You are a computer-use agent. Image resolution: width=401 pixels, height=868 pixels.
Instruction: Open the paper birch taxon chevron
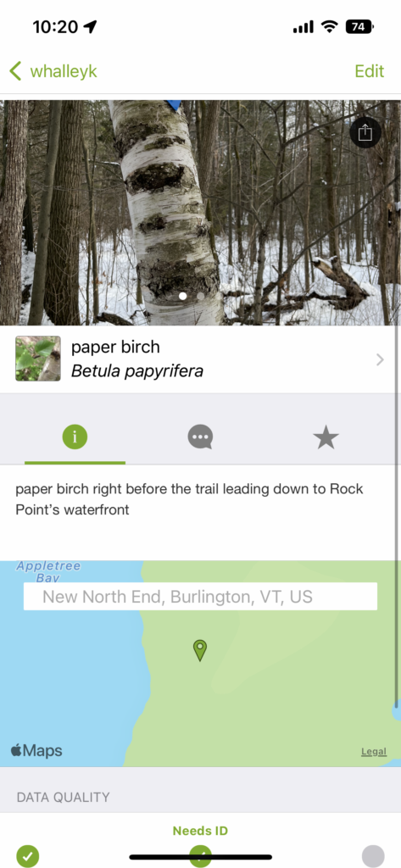[x=380, y=359]
